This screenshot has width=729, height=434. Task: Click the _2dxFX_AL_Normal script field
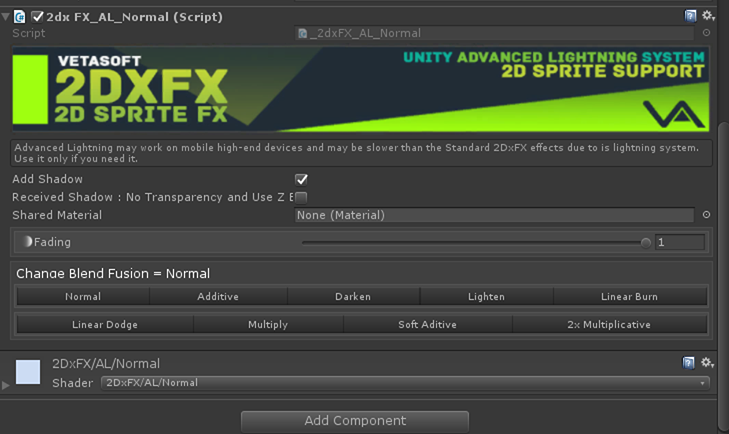494,33
